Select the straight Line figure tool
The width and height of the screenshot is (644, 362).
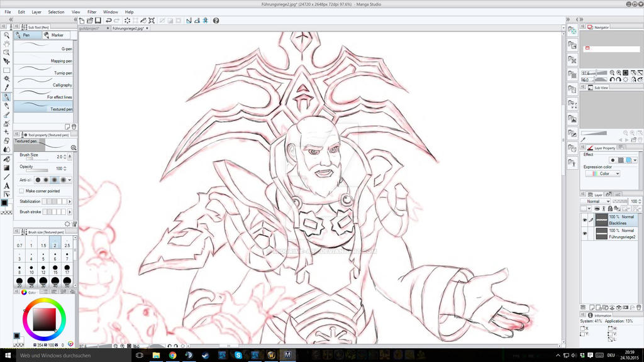tap(6, 177)
